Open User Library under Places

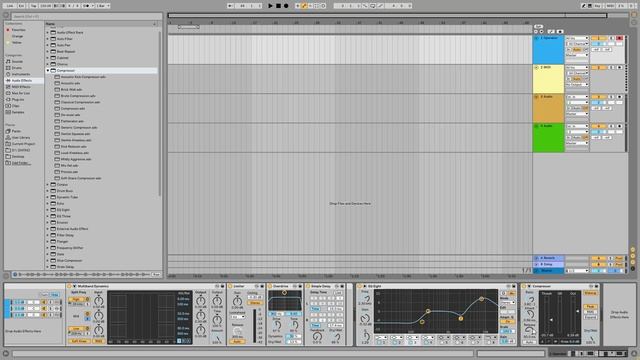click(x=20, y=138)
